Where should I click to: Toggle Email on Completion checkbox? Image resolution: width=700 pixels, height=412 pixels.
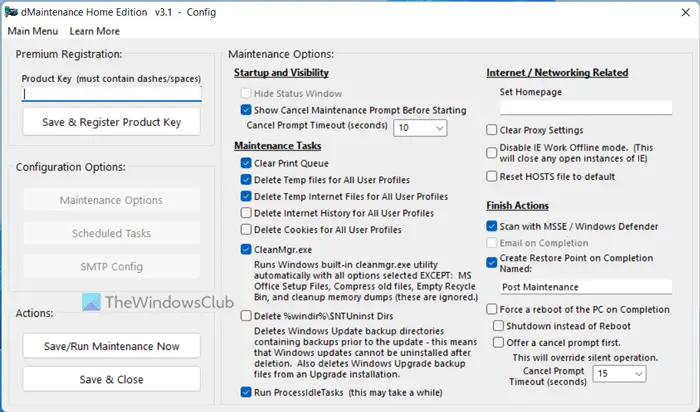click(492, 243)
